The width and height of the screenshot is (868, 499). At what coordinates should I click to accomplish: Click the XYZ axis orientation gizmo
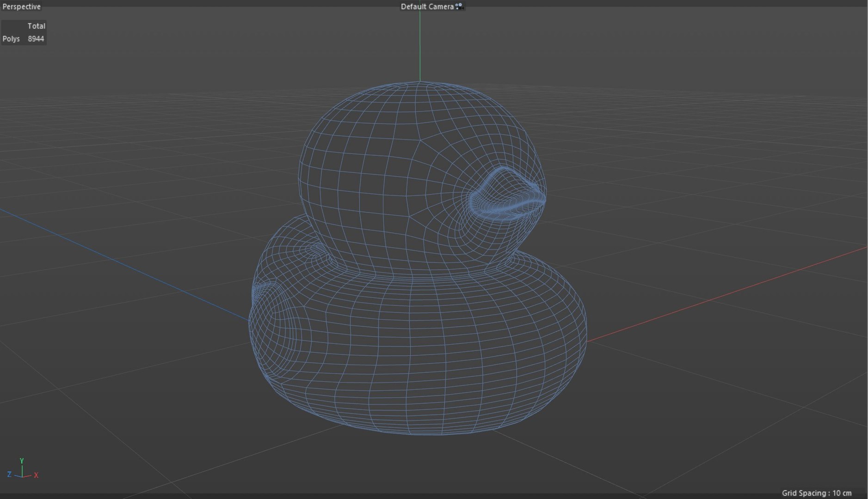click(x=22, y=469)
